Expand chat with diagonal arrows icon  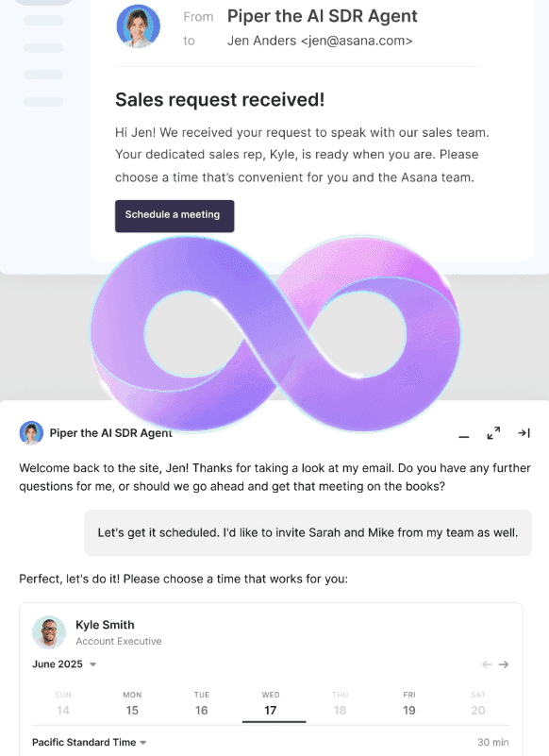(x=493, y=433)
